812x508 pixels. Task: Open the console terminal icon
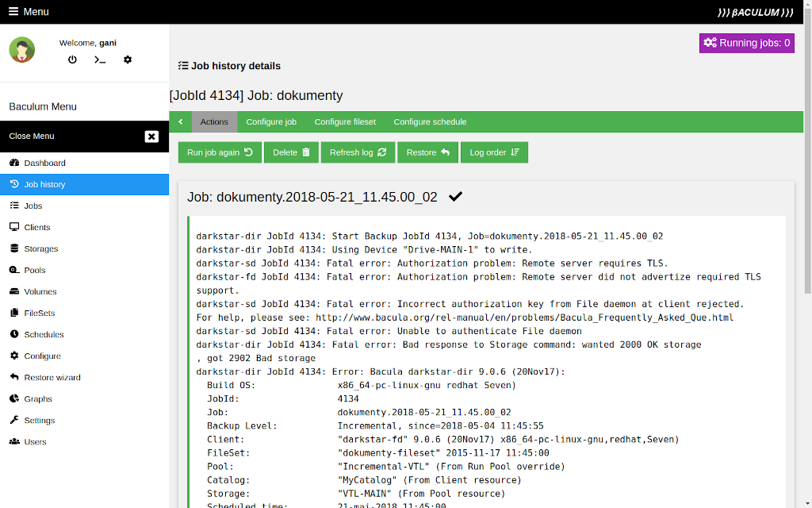[100, 60]
